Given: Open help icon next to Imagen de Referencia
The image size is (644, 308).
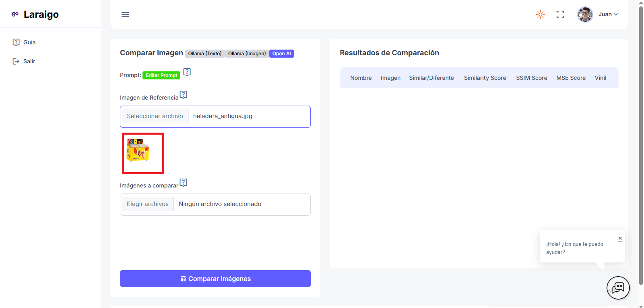Looking at the screenshot, I should pos(184,95).
